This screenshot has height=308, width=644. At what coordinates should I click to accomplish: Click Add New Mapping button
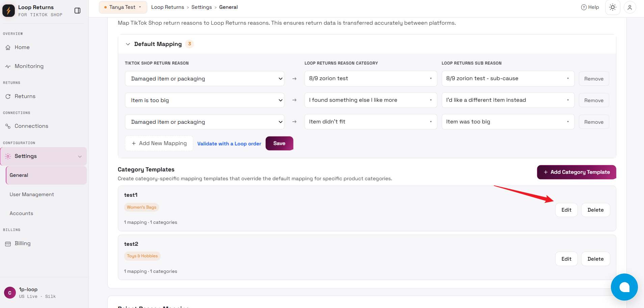(x=159, y=143)
